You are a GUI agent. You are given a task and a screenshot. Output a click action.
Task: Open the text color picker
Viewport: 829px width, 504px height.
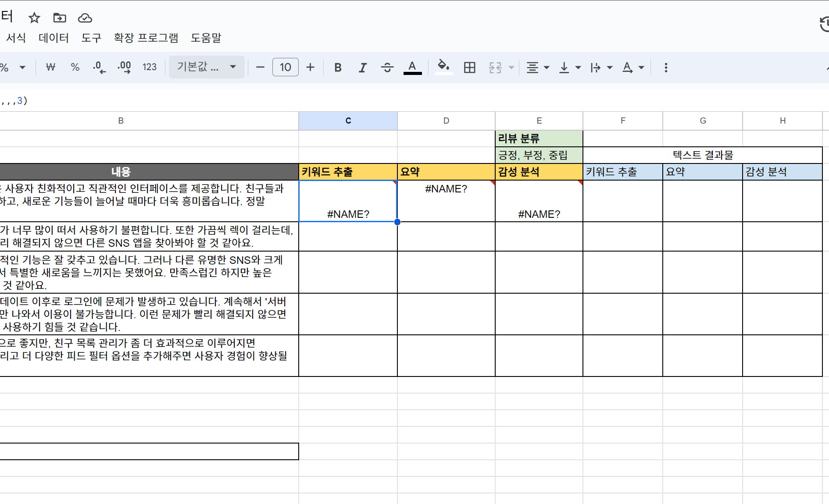[412, 67]
